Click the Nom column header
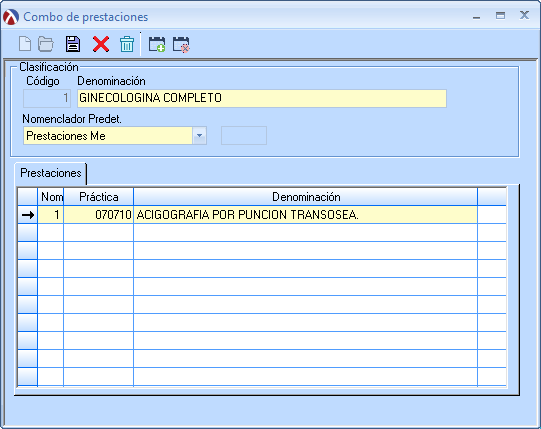541x429 pixels. (x=51, y=197)
